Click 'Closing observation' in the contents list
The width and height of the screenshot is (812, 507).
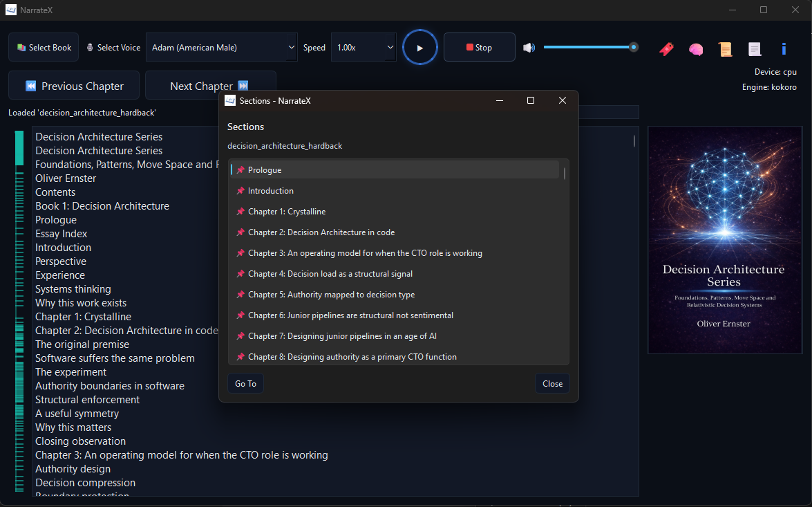point(80,441)
